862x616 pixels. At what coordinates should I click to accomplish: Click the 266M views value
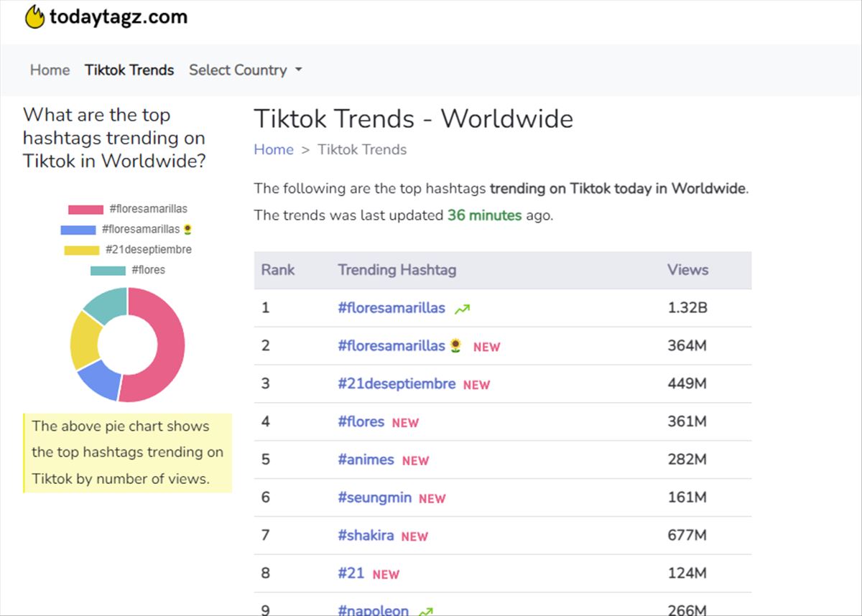[687, 611]
